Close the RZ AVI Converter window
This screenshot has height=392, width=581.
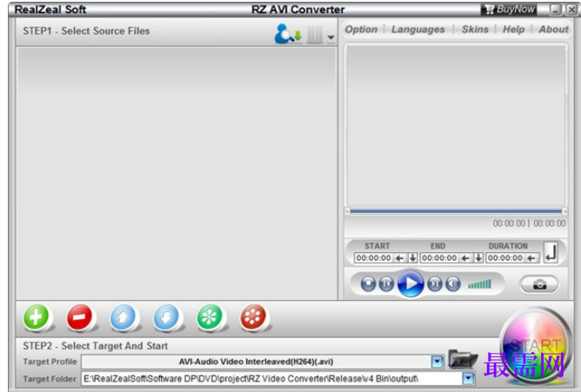(x=571, y=10)
